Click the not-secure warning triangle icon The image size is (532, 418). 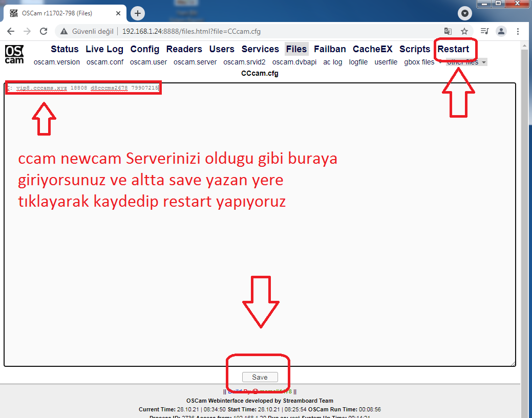tap(64, 32)
